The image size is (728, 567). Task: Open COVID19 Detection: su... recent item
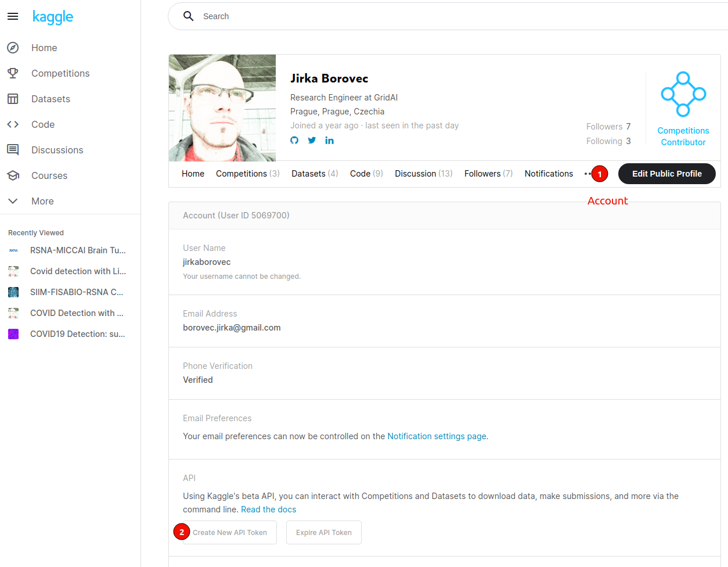pos(78,334)
